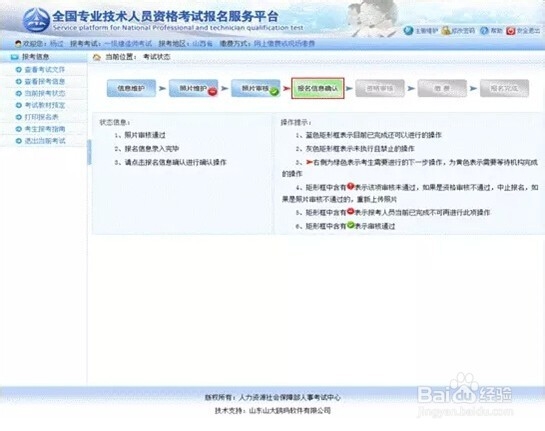Open 查看报考信息 in sidebar

pos(45,81)
